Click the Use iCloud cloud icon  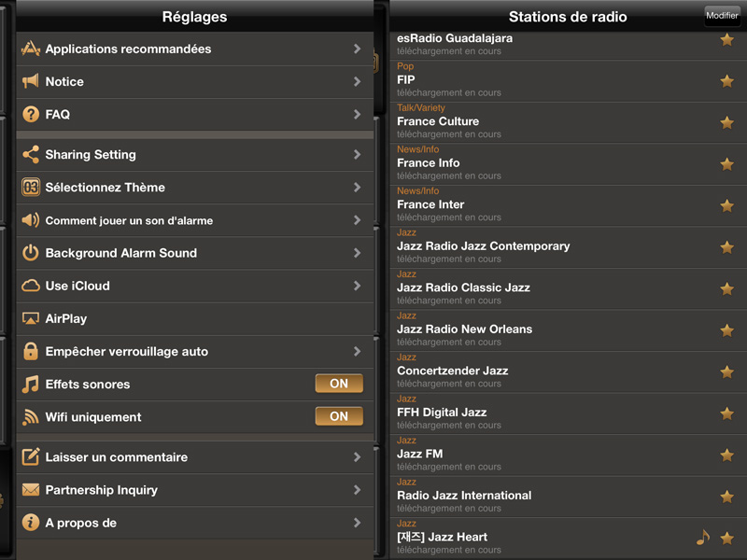(31, 286)
